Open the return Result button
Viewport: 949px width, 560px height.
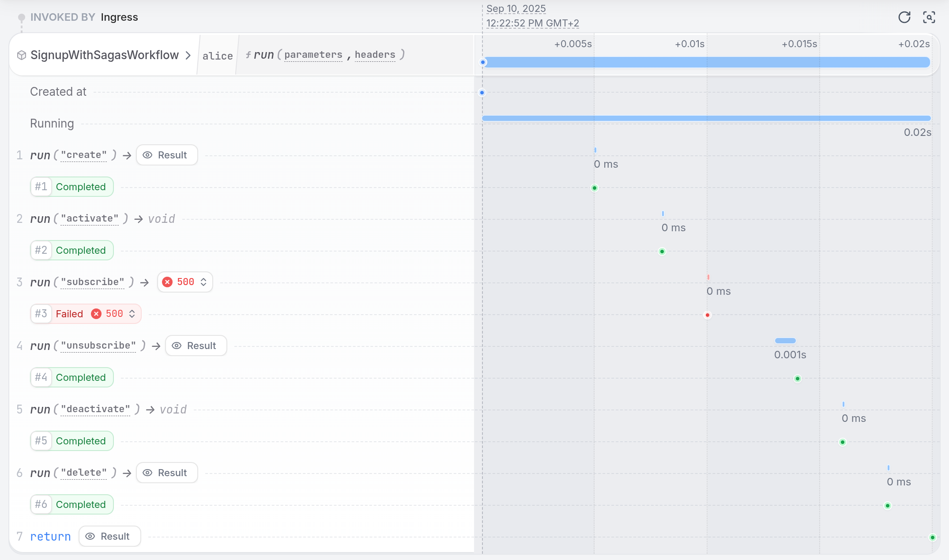109,536
